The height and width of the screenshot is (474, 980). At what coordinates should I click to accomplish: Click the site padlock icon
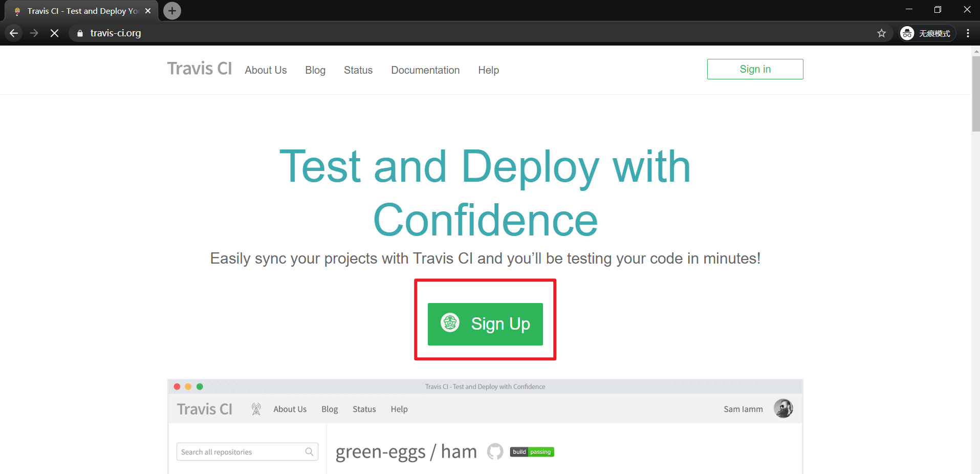coord(80,33)
